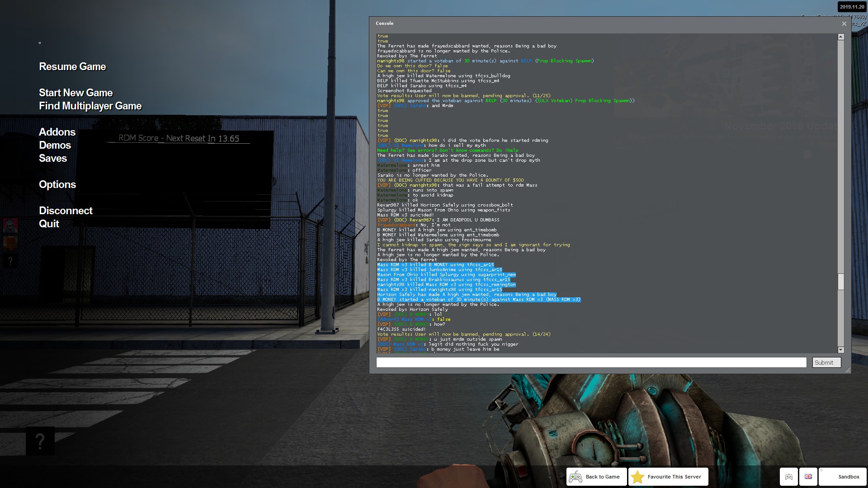Click the 2019.11.20 date label
The width and height of the screenshot is (868, 488).
pyautogui.click(x=852, y=7)
